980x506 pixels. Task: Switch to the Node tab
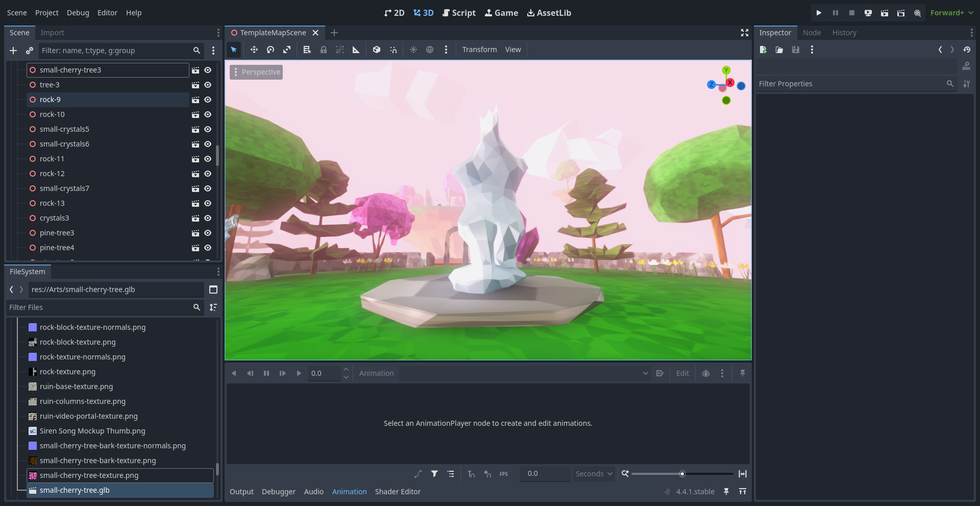pyautogui.click(x=812, y=33)
